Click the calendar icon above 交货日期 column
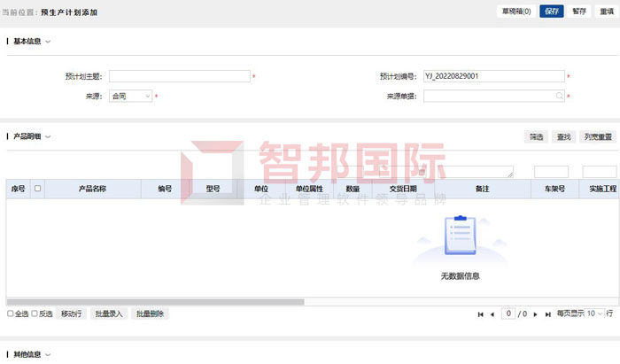This screenshot has width=620, height=364. pos(422,171)
